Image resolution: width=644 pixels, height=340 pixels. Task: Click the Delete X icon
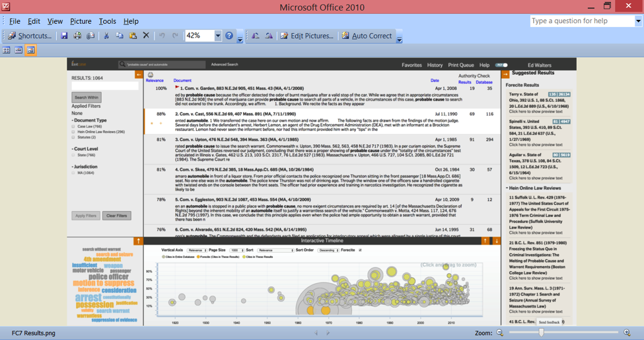[146, 36]
